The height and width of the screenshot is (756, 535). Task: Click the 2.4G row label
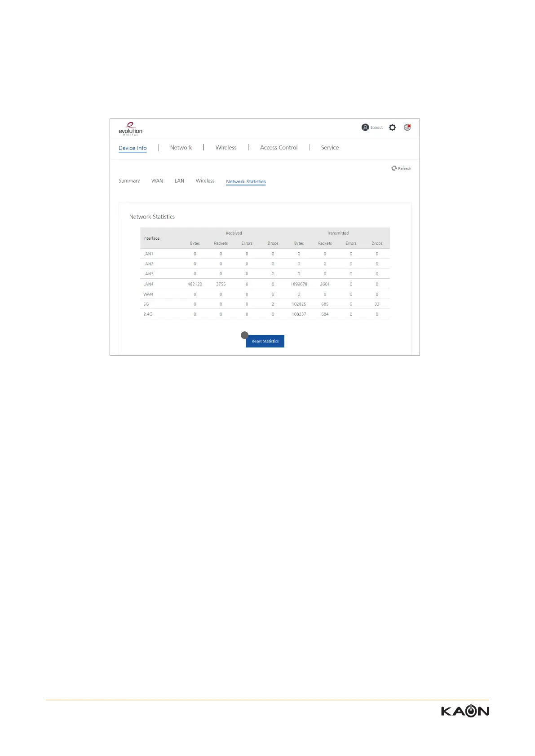[x=148, y=314]
